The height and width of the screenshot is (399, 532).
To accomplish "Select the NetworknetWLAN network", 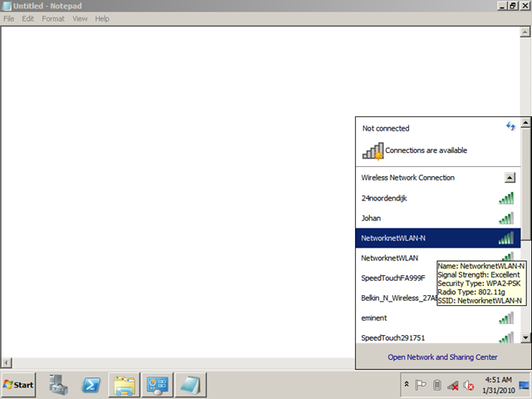I will click(x=438, y=258).
